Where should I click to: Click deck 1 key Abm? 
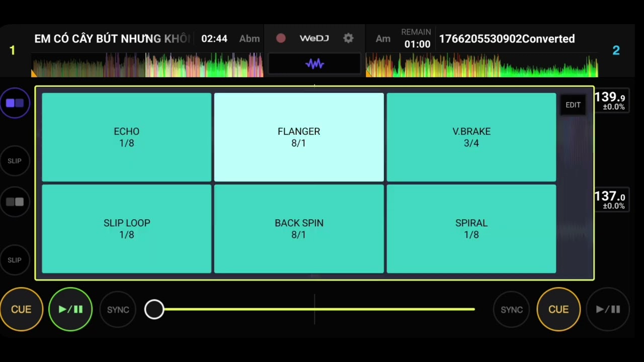(x=250, y=39)
